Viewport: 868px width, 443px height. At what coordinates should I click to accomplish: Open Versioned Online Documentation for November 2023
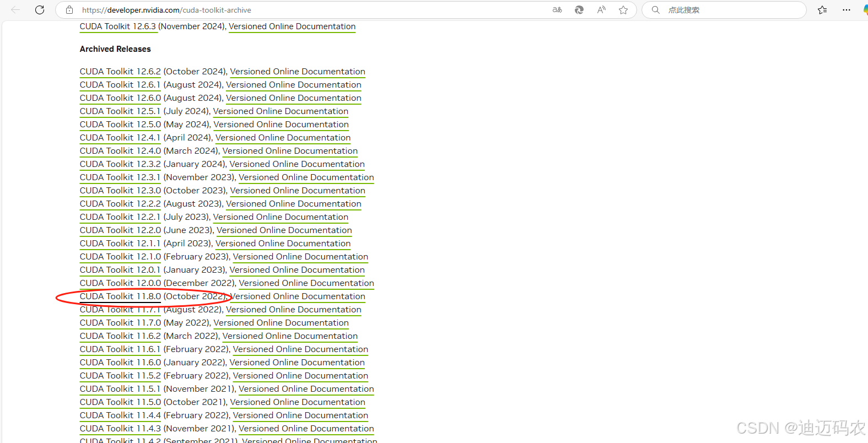tap(306, 177)
